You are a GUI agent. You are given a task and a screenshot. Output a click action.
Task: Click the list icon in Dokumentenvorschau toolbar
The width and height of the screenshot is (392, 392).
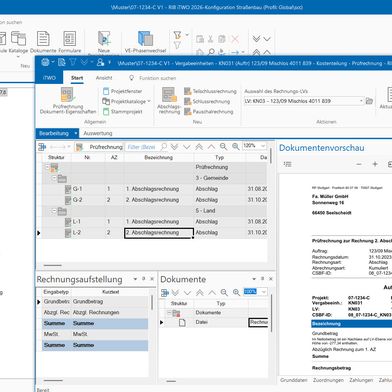[287, 164]
